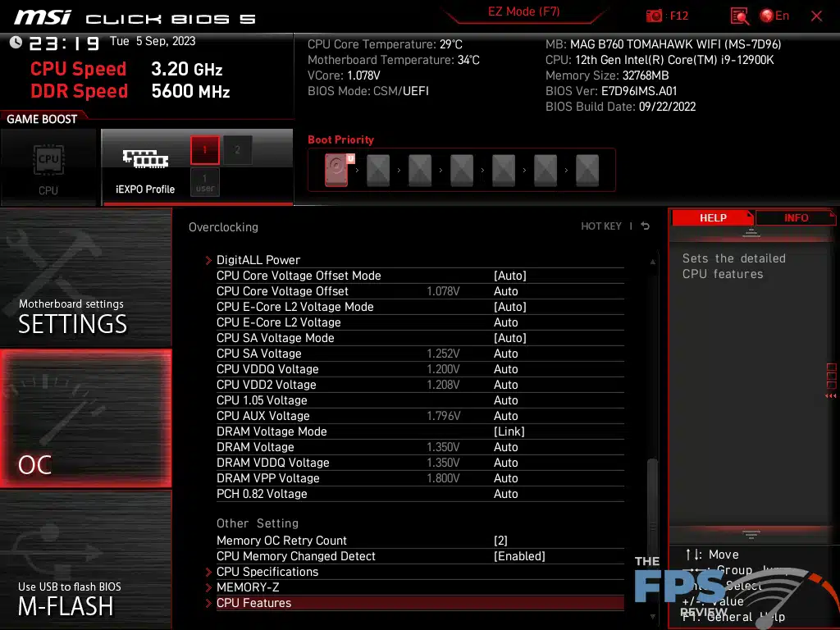The image size is (840, 630).
Task: Select iEXPO profile 1
Action: point(204,150)
